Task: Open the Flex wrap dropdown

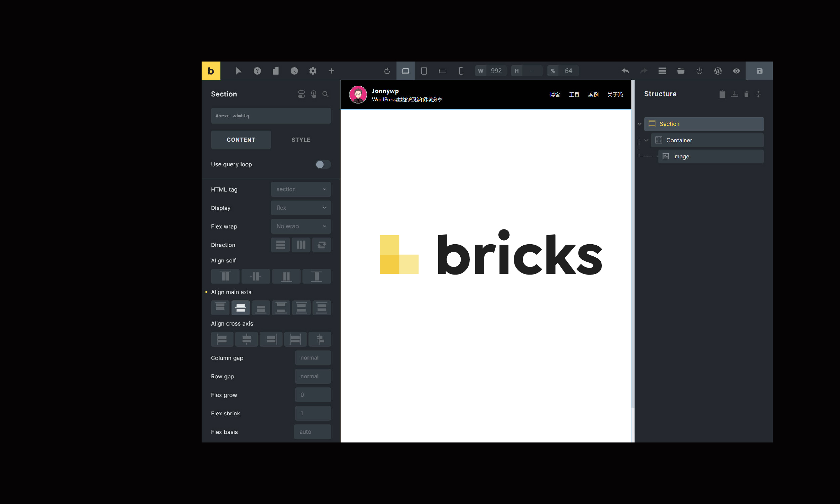Action: click(301, 226)
